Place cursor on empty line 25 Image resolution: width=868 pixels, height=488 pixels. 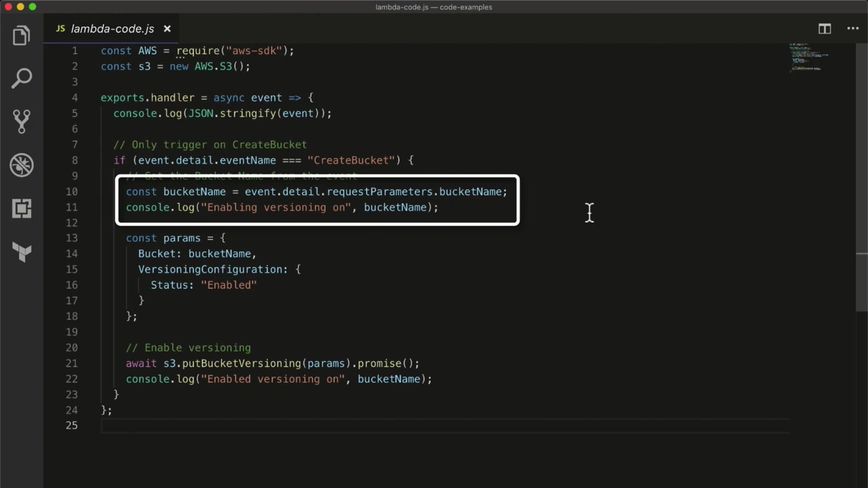point(271,426)
